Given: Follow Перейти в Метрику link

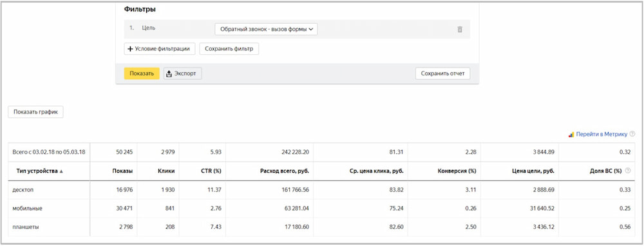Looking at the screenshot, I should tap(601, 135).
